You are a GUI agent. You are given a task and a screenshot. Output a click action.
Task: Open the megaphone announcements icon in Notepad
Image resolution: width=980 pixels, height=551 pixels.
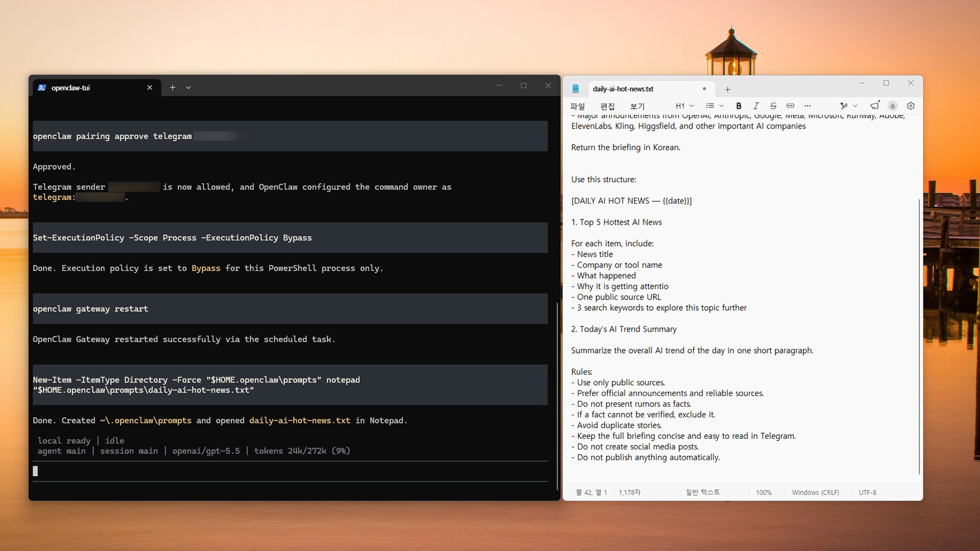tap(875, 105)
